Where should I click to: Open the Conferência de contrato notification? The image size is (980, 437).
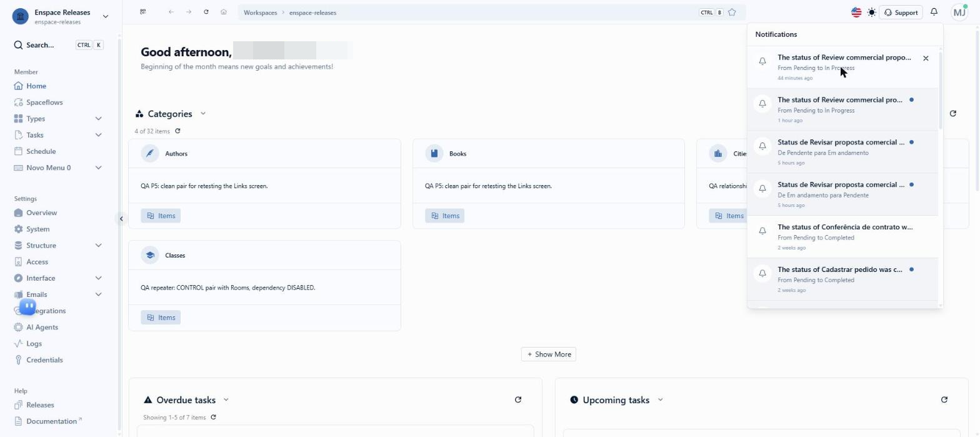(842, 238)
